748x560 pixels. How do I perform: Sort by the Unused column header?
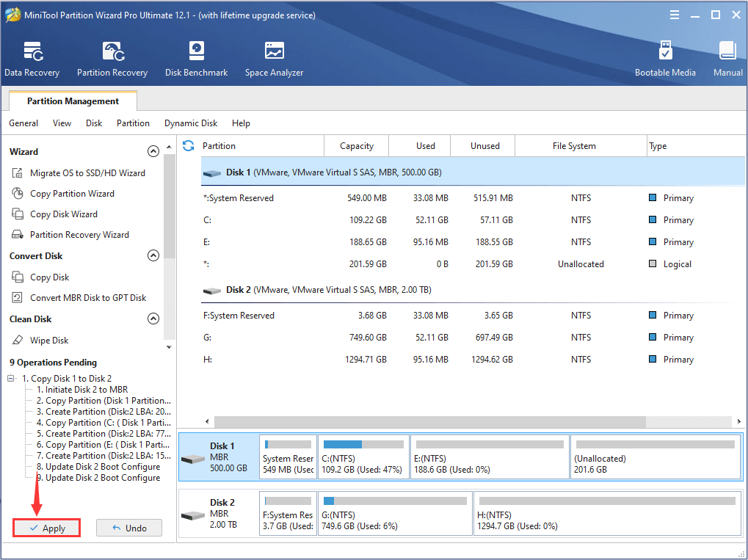tap(483, 146)
